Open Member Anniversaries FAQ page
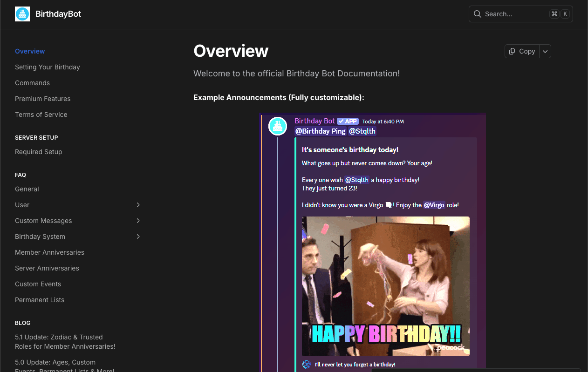The height and width of the screenshot is (372, 588). tap(49, 252)
